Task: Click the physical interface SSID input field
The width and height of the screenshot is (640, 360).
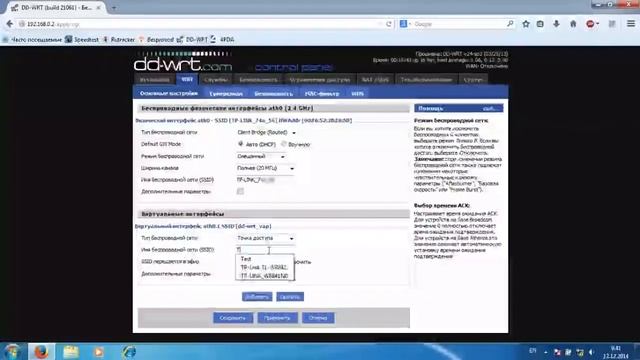Action: pos(264,180)
